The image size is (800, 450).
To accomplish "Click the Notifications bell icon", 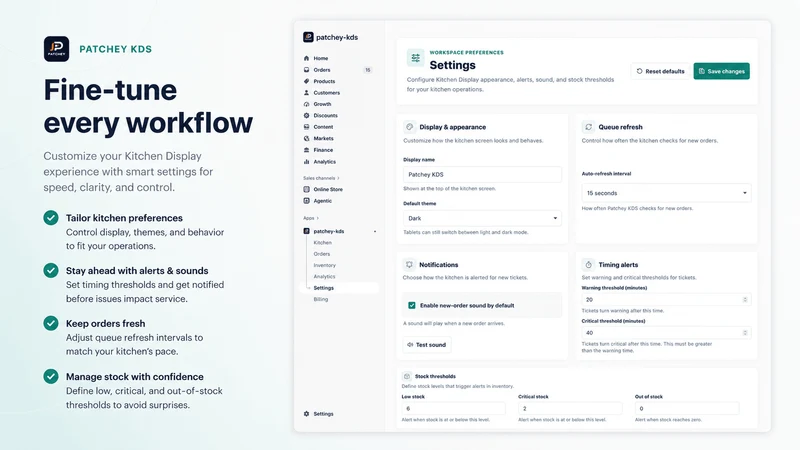I will 409,264.
